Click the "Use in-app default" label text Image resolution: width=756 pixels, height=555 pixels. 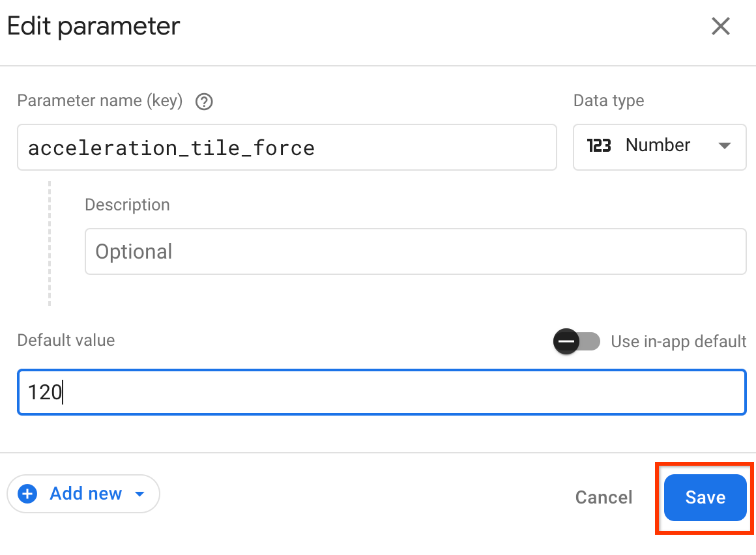coord(678,341)
